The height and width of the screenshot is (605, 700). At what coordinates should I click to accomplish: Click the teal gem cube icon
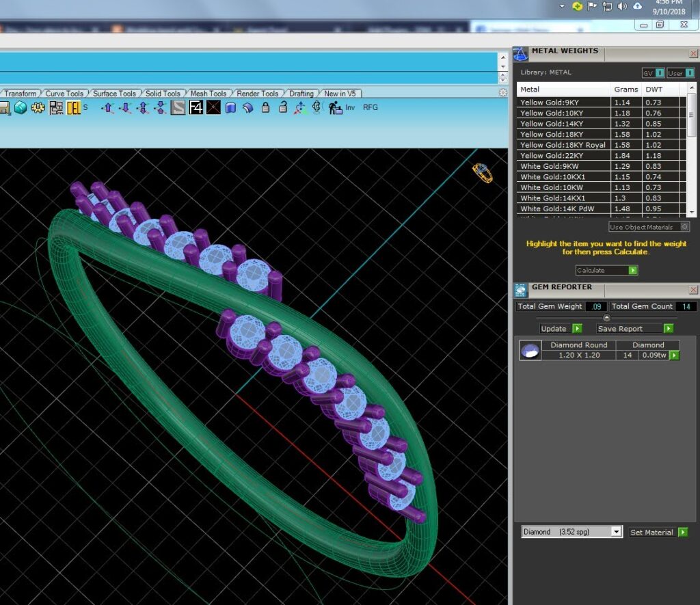[x=21, y=107]
